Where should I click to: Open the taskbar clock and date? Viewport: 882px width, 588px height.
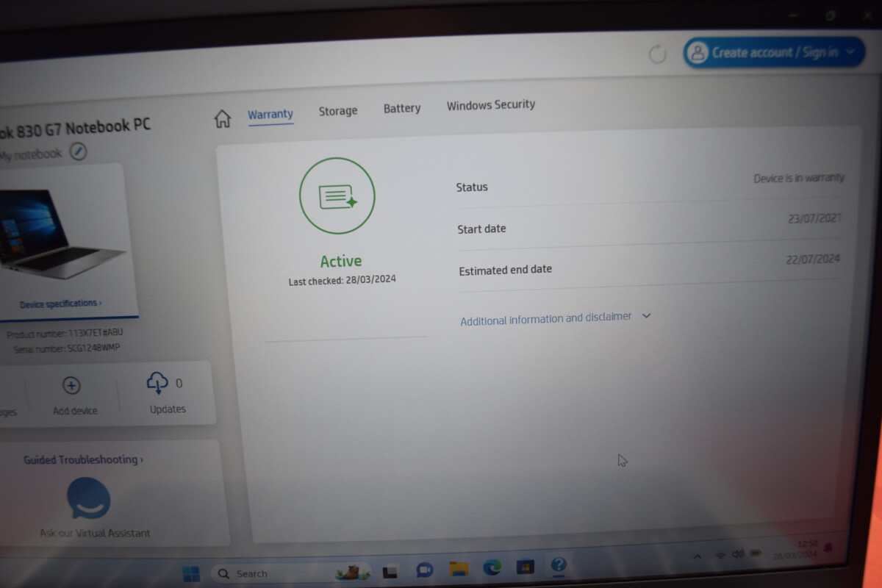tap(797, 549)
